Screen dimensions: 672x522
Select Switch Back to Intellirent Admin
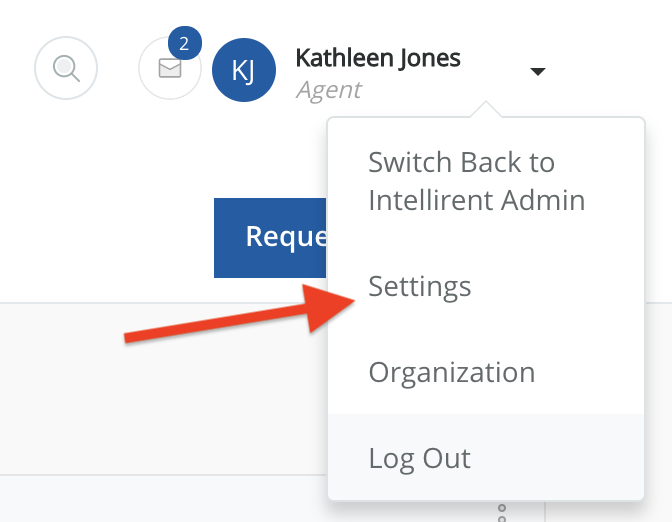pos(476,181)
